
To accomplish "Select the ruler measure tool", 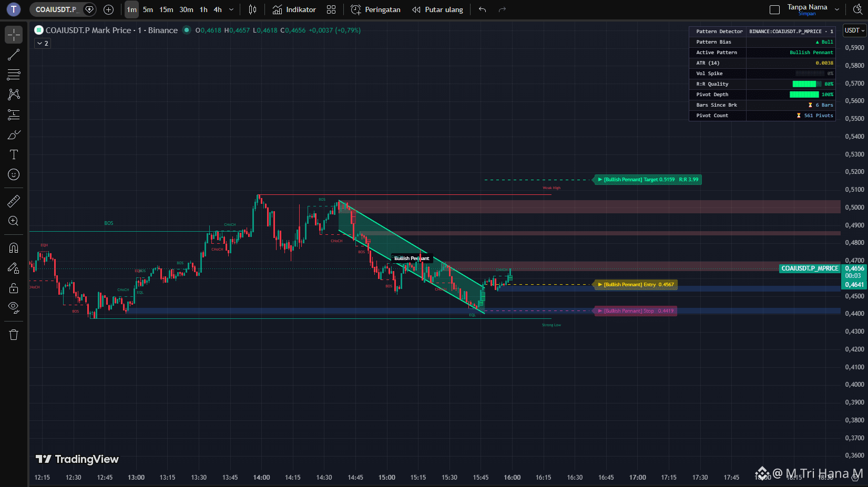I will click(x=14, y=201).
